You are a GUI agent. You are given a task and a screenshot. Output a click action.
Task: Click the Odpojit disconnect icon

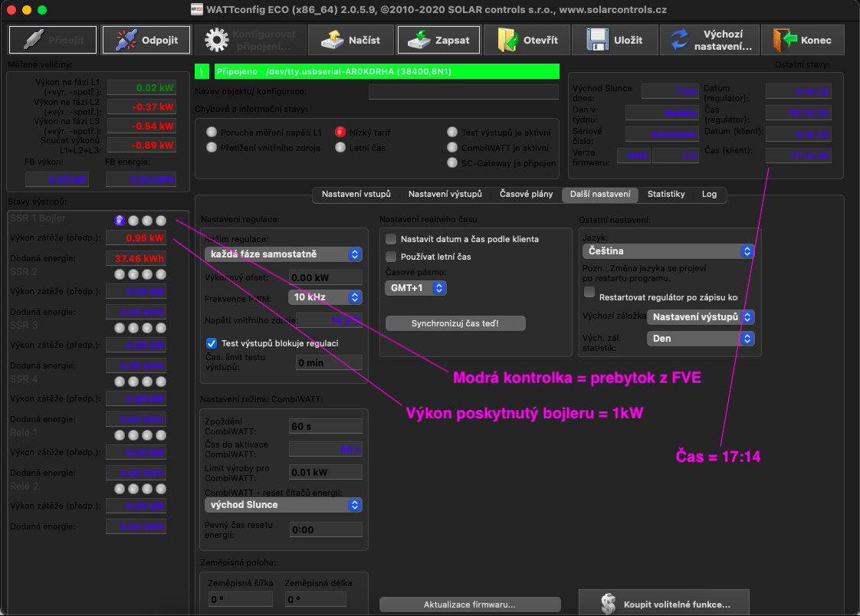coord(126,40)
